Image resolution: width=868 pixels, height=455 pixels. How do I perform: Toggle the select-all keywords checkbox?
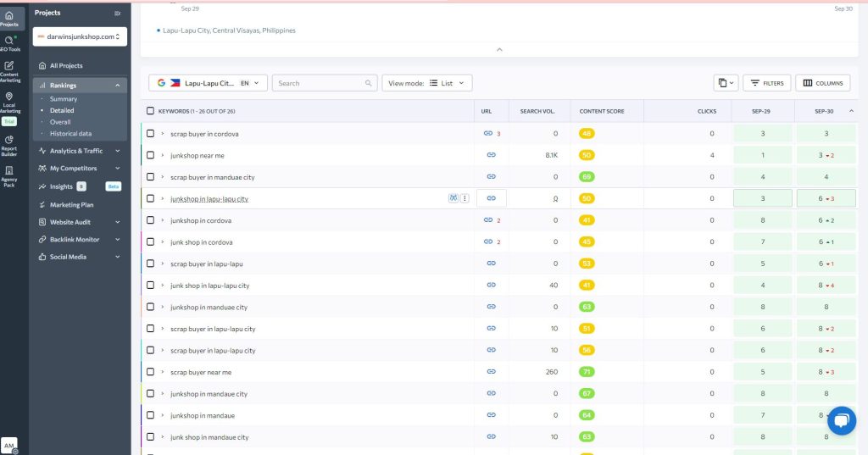(x=150, y=111)
